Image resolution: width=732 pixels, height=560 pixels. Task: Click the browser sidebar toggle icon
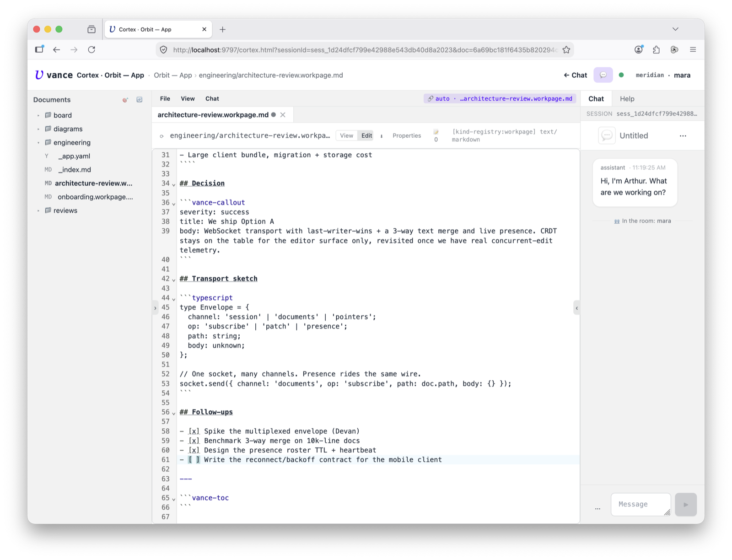[39, 49]
